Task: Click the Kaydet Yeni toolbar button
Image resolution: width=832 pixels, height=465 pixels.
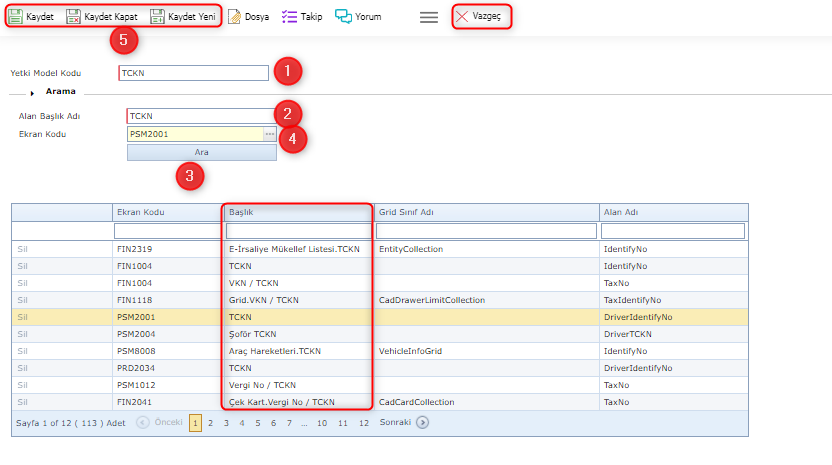Action: point(183,17)
